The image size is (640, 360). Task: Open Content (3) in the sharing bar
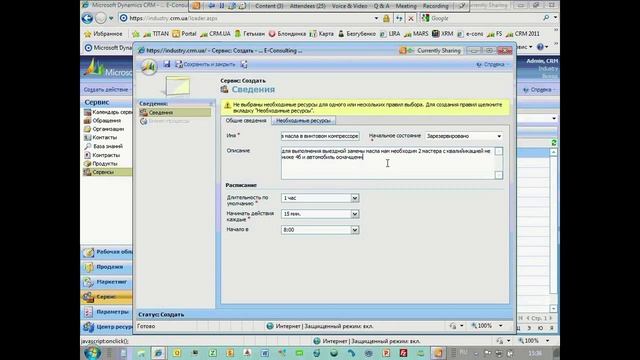coord(269,6)
